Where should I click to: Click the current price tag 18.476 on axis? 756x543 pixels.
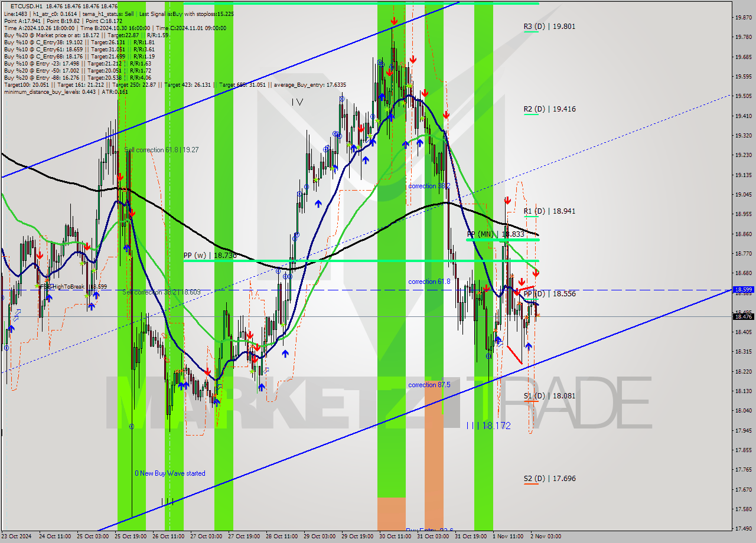(743, 317)
